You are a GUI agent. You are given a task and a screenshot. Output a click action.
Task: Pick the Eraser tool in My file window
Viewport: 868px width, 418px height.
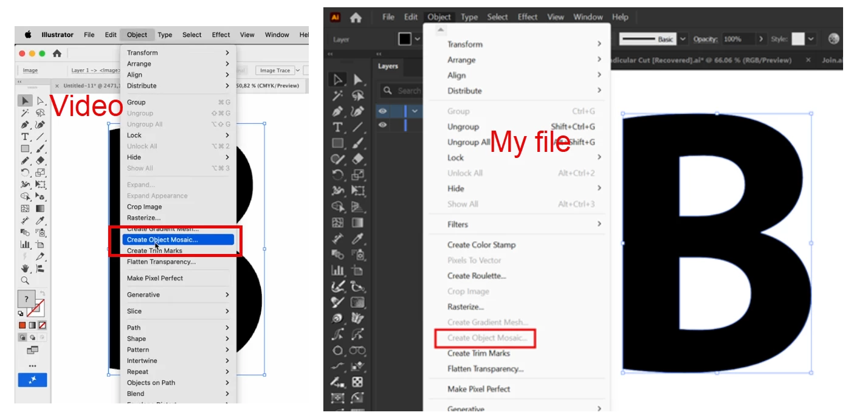click(x=357, y=159)
